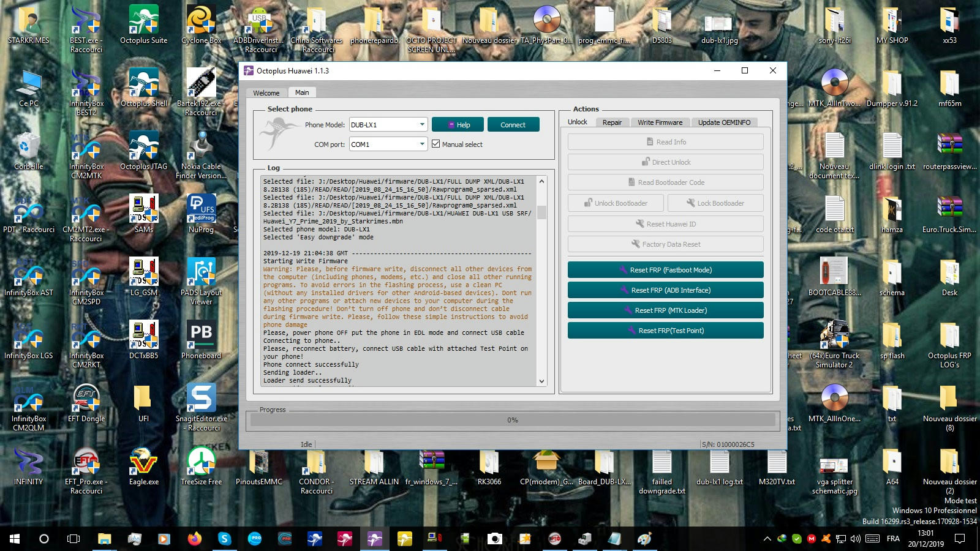Click Reset FRP (Fastboot Mode)
This screenshot has height=551, width=980.
[665, 269]
